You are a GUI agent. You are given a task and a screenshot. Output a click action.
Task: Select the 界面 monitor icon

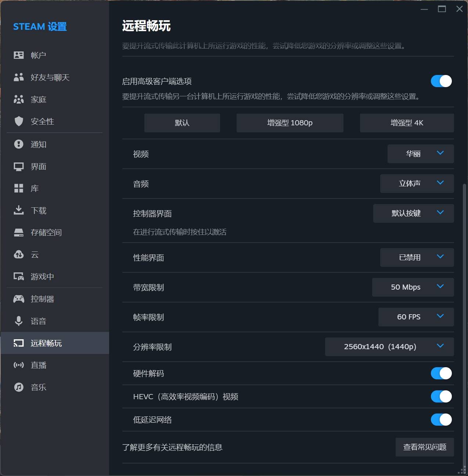[19, 167]
